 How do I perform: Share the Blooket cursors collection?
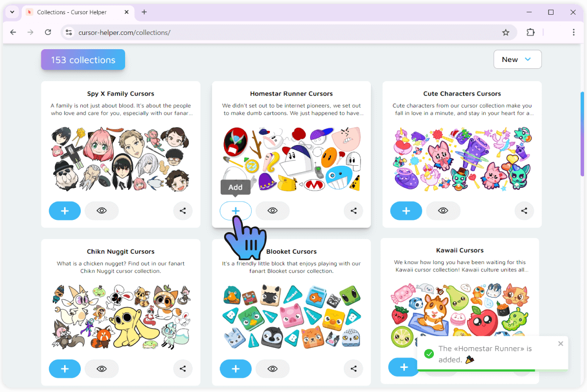[353, 369]
